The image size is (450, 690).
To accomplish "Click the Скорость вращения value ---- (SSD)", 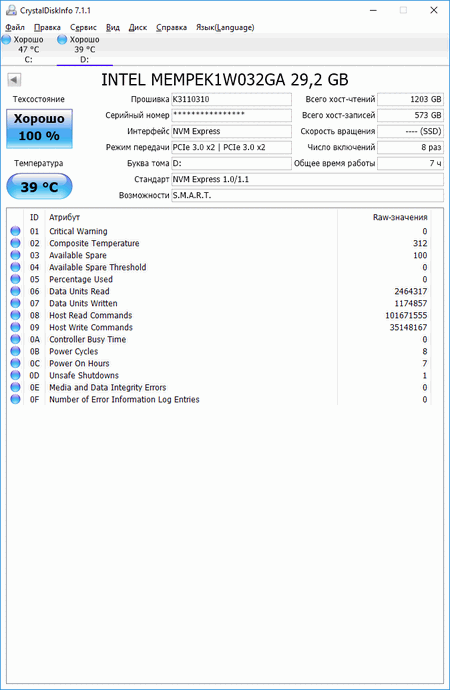I will pyautogui.click(x=410, y=131).
